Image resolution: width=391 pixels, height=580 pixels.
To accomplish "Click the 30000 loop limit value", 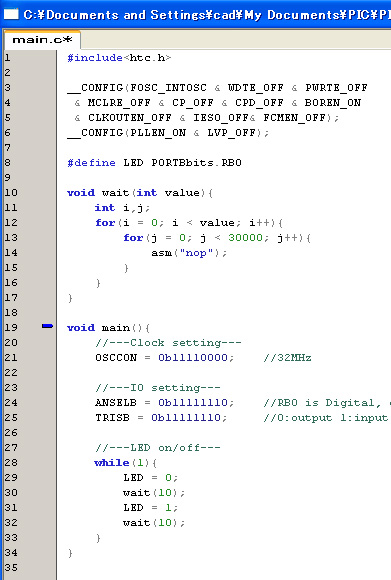I will pyautogui.click(x=245, y=237).
